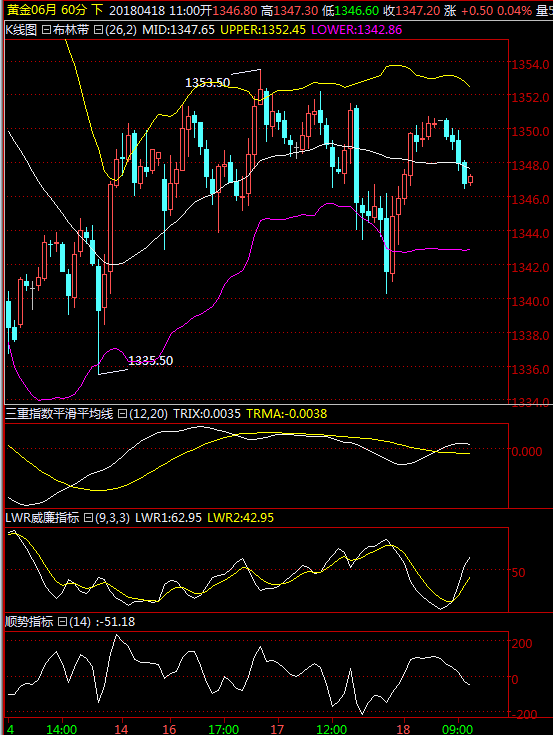
Task: Click the 布林带 indicator name
Action: [x=70, y=30]
